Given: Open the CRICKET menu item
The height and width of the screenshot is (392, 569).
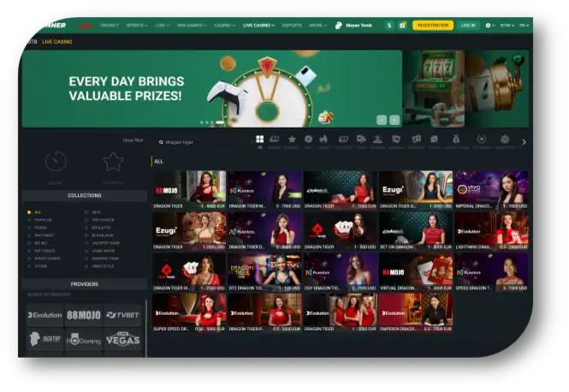Looking at the screenshot, I should pyautogui.click(x=110, y=26).
